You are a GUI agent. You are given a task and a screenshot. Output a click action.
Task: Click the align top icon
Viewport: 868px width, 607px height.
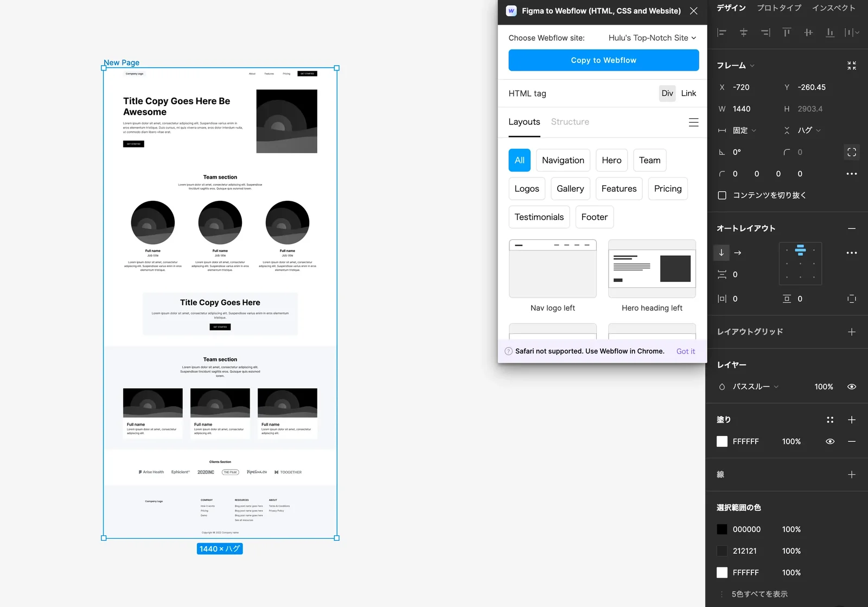coord(787,33)
